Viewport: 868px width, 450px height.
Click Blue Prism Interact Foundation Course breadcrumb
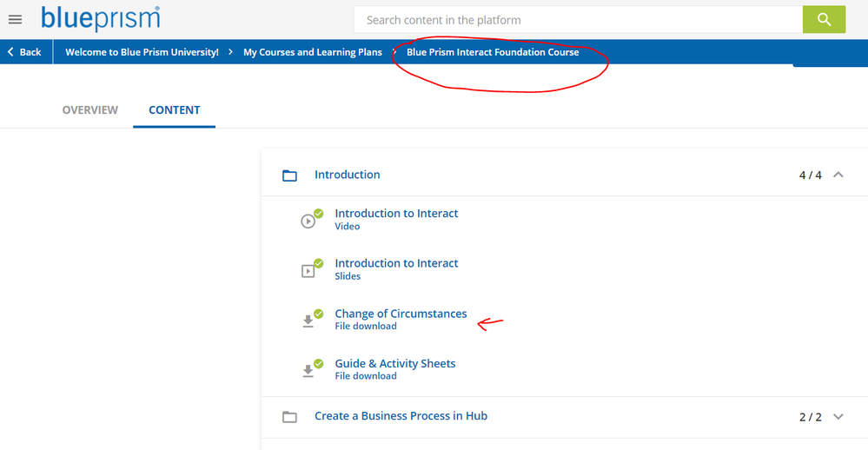pyautogui.click(x=493, y=52)
